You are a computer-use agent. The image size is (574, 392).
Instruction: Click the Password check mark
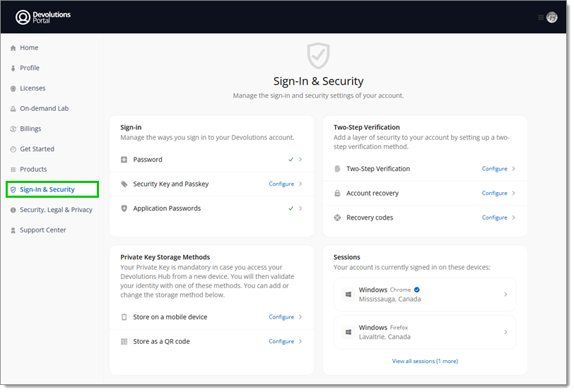click(291, 160)
